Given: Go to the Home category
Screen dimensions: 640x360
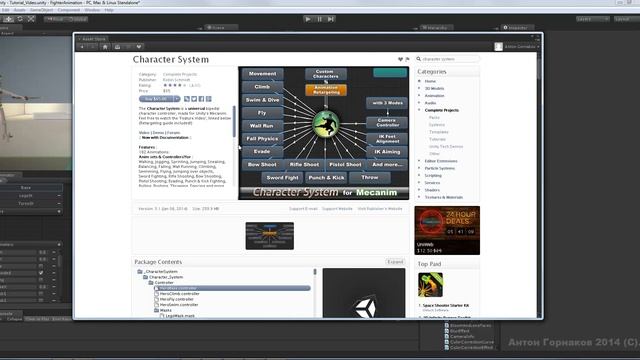Looking at the screenshot, I should click(x=430, y=81).
